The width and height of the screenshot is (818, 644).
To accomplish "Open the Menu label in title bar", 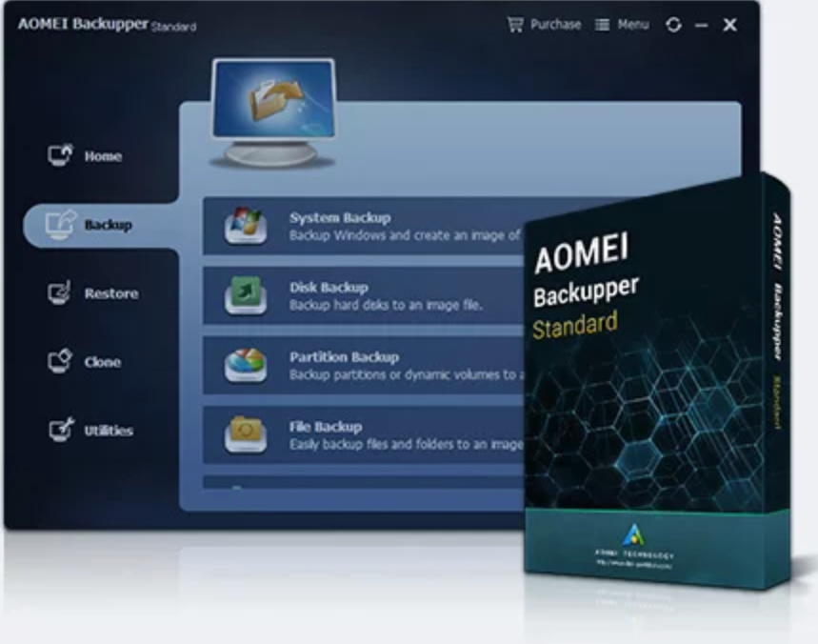I will click(633, 25).
